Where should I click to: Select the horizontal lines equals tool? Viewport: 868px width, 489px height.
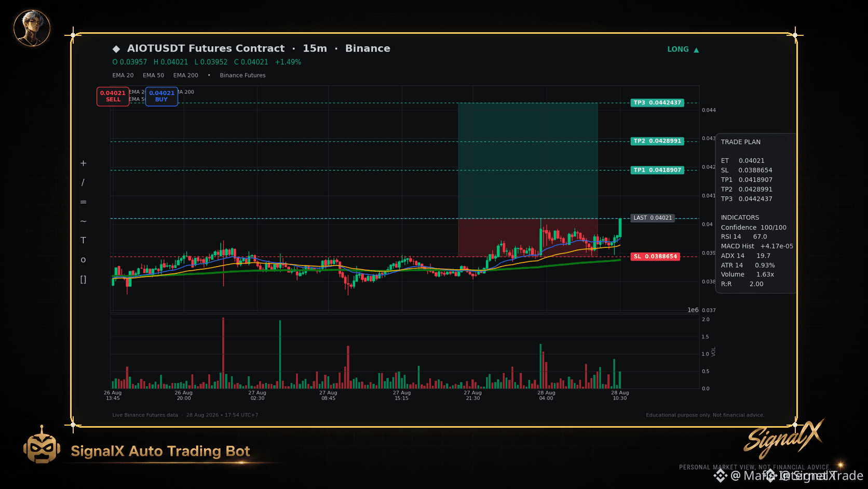coord(83,202)
